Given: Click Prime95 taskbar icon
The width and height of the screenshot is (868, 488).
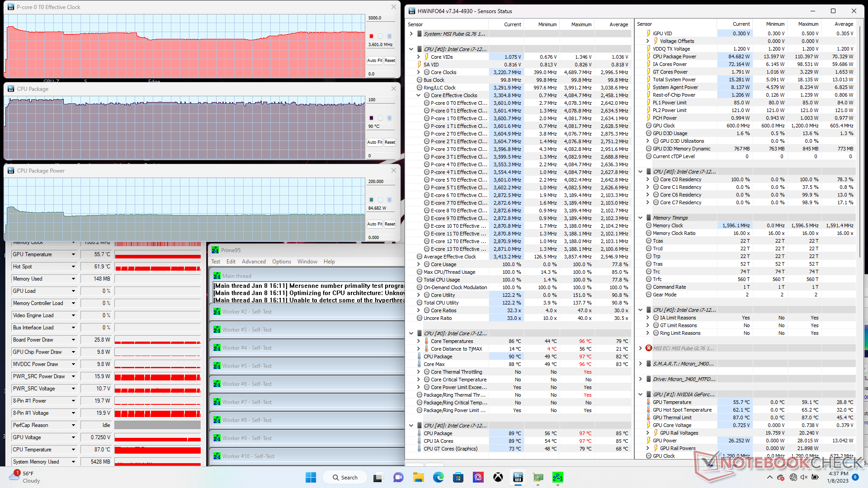Looking at the screenshot, I should [557, 478].
